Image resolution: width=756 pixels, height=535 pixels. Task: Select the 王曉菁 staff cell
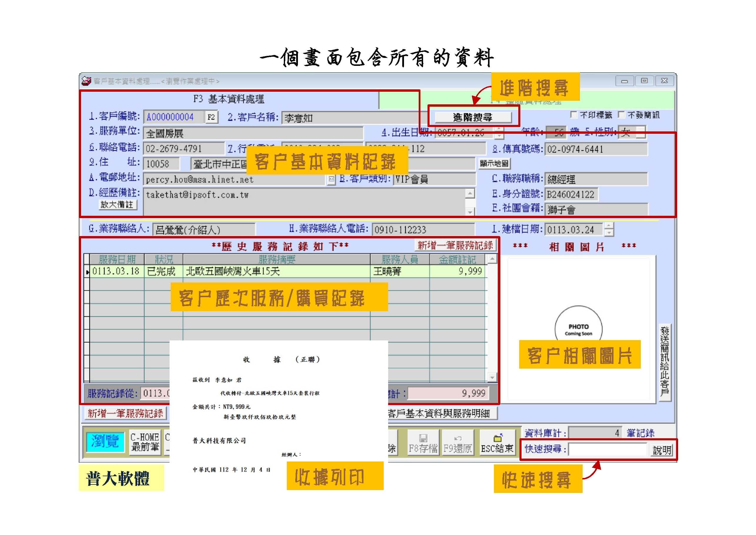pos(400,271)
